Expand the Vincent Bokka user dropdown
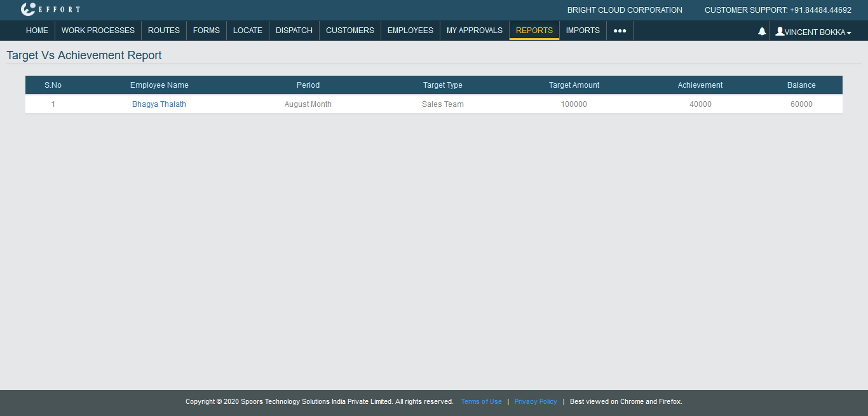The width and height of the screenshot is (868, 416). (813, 32)
